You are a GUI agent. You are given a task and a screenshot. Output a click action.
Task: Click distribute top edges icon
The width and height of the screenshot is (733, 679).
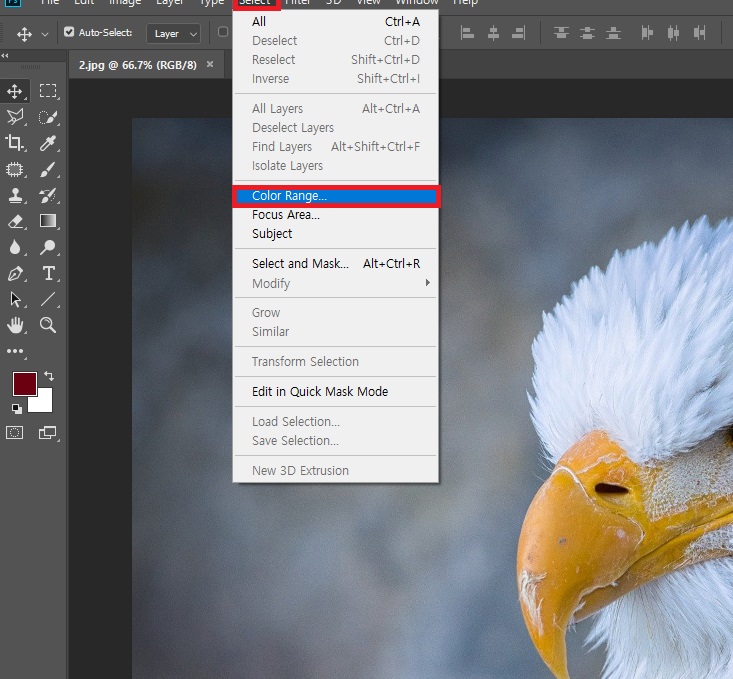point(561,33)
